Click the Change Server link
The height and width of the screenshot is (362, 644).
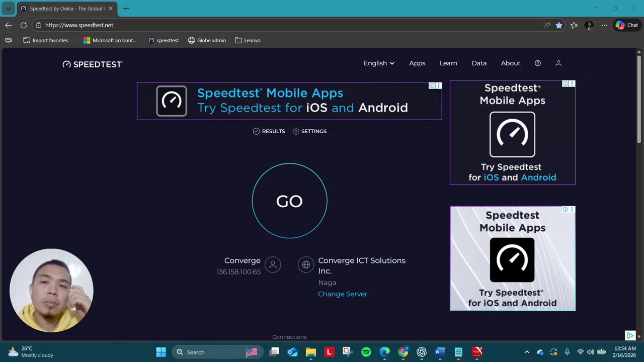tap(343, 294)
